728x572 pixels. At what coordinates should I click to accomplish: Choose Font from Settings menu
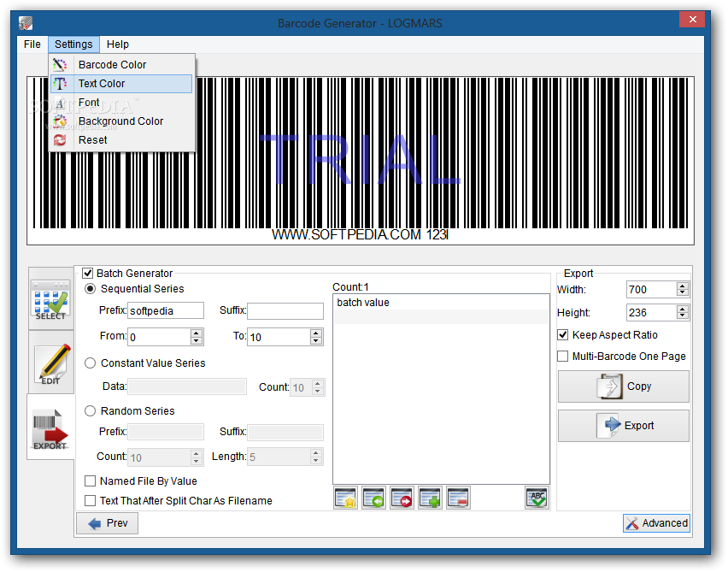(x=121, y=103)
